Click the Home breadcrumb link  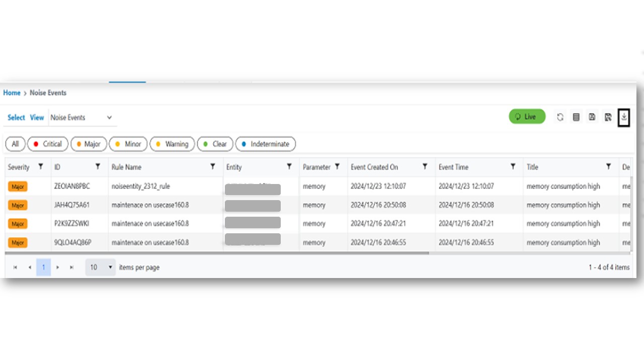click(12, 93)
